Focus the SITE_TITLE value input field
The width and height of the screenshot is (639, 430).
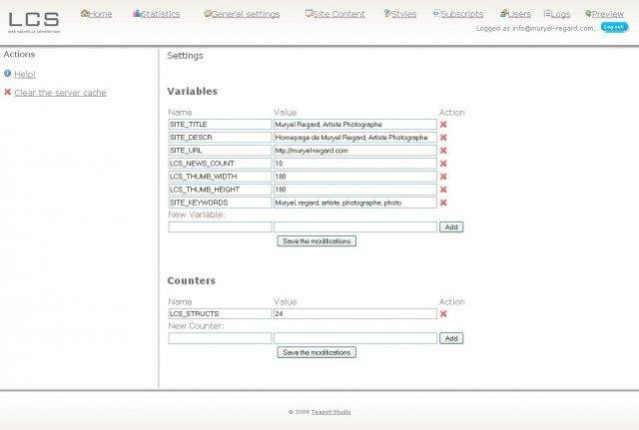click(x=354, y=125)
